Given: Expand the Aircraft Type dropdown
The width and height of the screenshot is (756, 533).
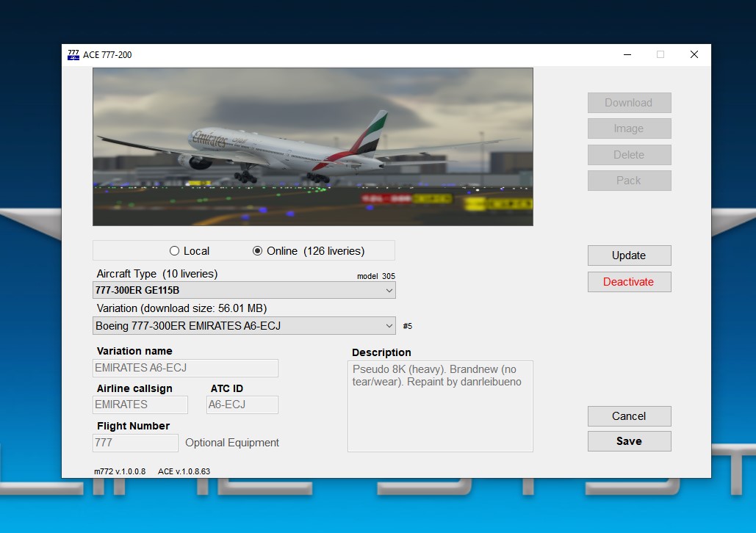Looking at the screenshot, I should 244,291.
